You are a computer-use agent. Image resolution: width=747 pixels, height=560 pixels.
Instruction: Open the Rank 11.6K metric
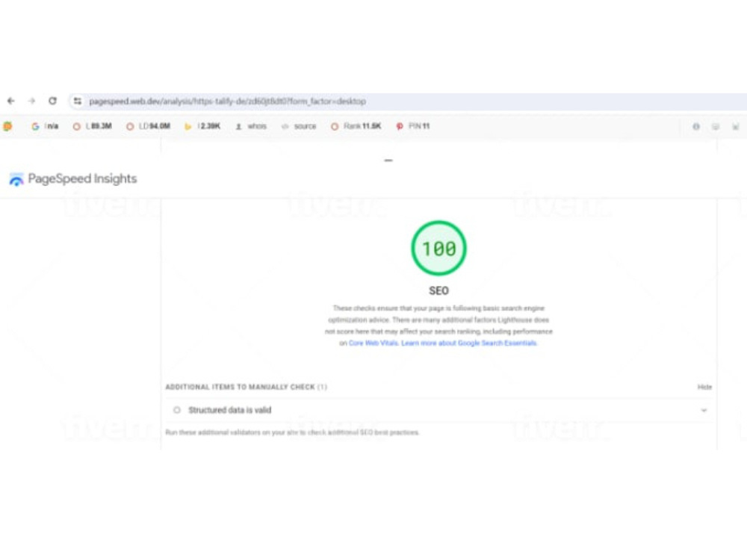[x=356, y=126]
